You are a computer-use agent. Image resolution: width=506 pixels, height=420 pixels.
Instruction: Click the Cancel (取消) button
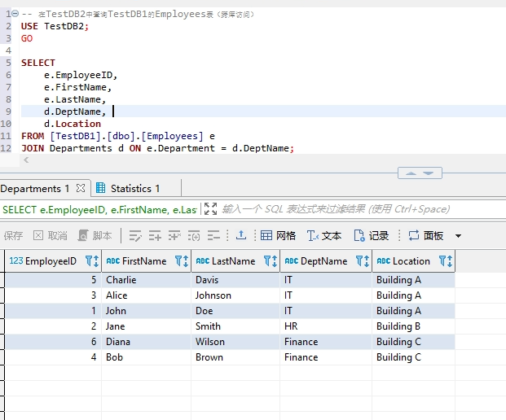click(51, 235)
